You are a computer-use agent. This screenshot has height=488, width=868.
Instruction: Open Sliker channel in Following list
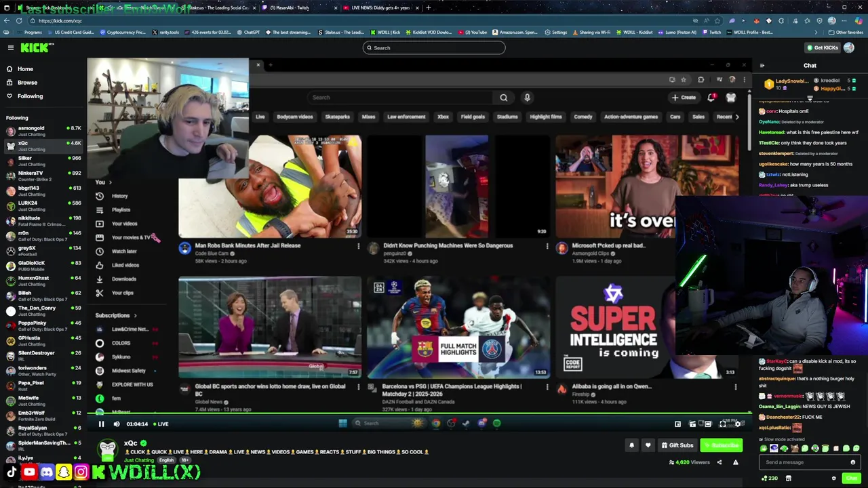[x=43, y=161]
